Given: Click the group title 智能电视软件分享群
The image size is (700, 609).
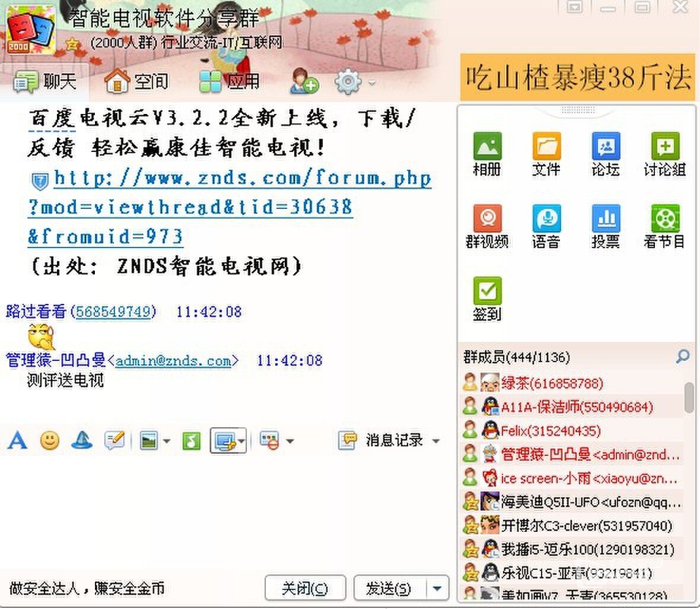Looking at the screenshot, I should pos(164,19).
